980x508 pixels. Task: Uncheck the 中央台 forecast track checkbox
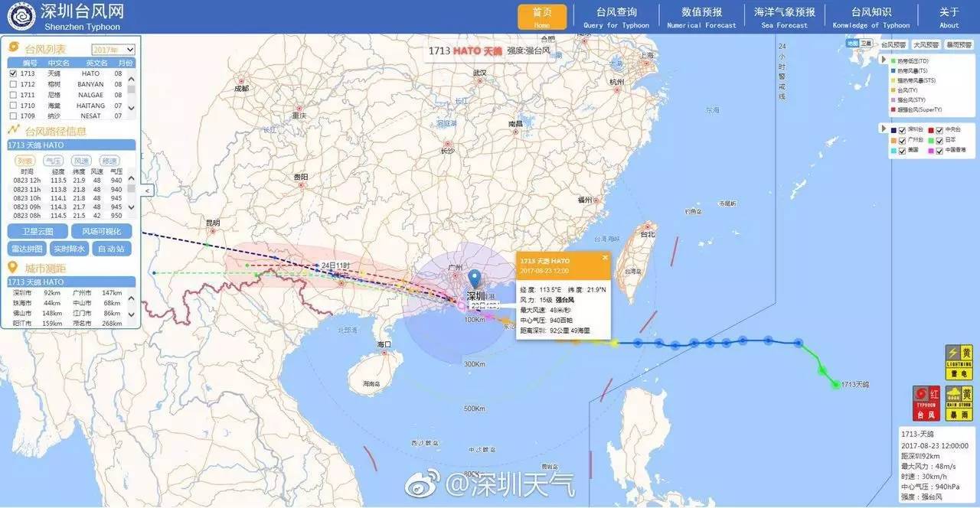coord(939,130)
